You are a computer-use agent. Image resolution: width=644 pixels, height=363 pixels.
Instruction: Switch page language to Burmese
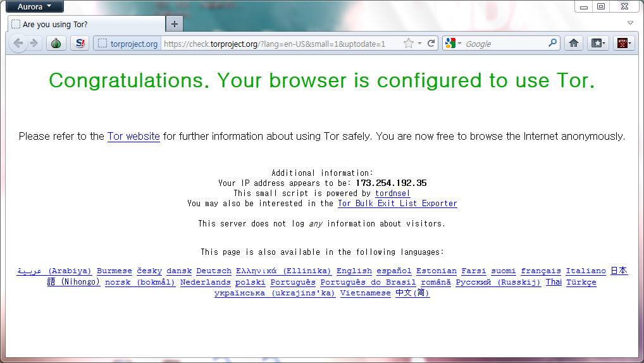(x=114, y=271)
